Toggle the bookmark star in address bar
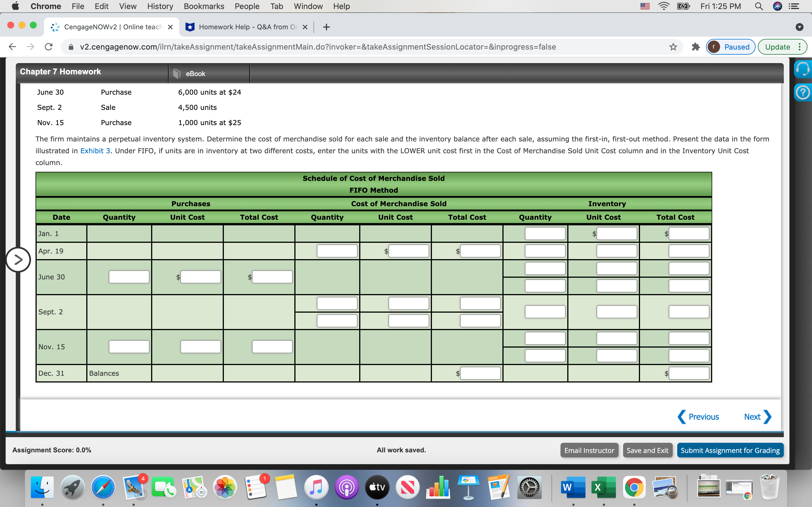 tap(673, 46)
